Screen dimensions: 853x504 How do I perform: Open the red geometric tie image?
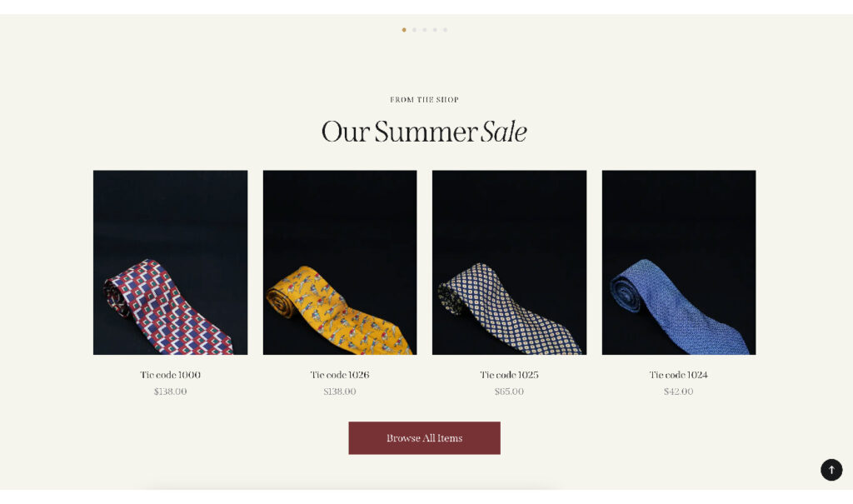pyautogui.click(x=170, y=262)
